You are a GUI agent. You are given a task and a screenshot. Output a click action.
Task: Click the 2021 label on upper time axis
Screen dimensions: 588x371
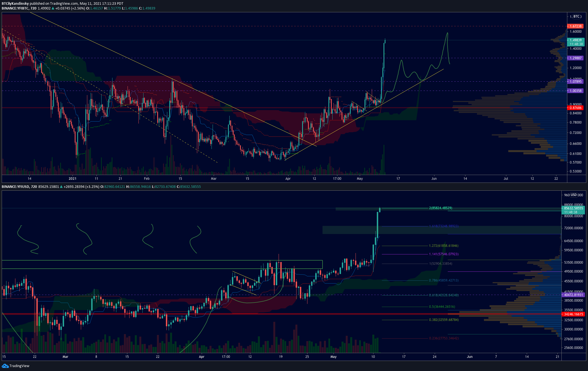click(72, 179)
